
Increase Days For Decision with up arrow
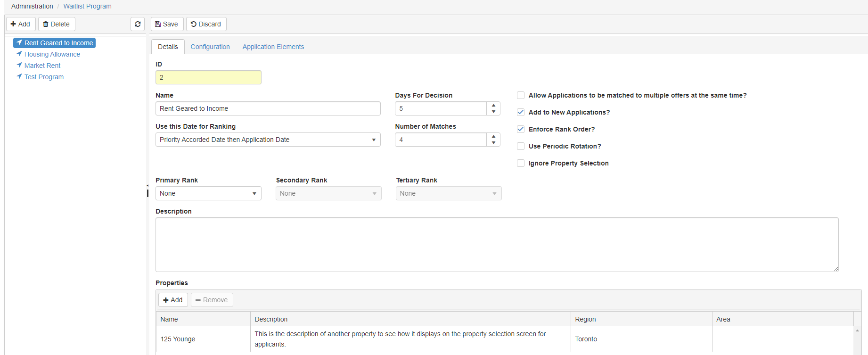coord(493,105)
